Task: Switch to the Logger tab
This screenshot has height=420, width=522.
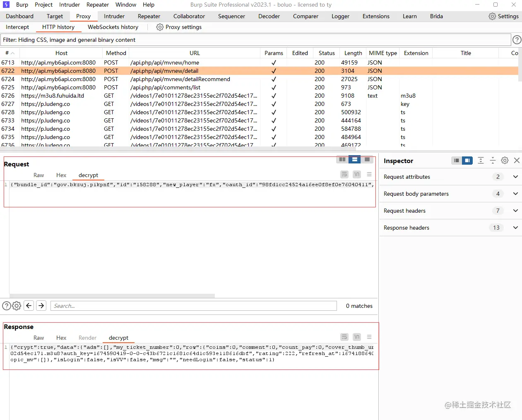Action: [340, 16]
